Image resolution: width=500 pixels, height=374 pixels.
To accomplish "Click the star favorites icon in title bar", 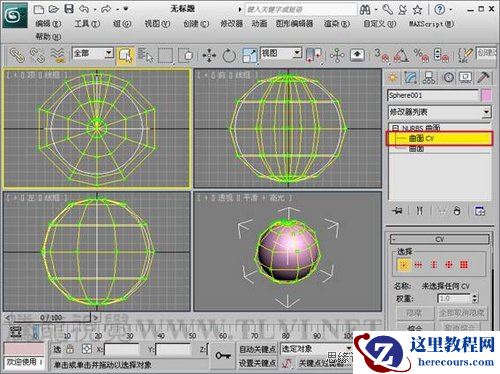I will click(x=417, y=10).
